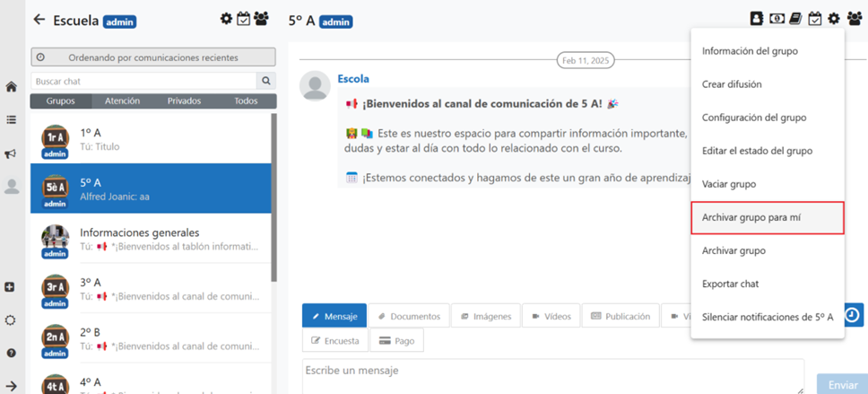Click the search magnifier next to Buscar chat

click(266, 81)
